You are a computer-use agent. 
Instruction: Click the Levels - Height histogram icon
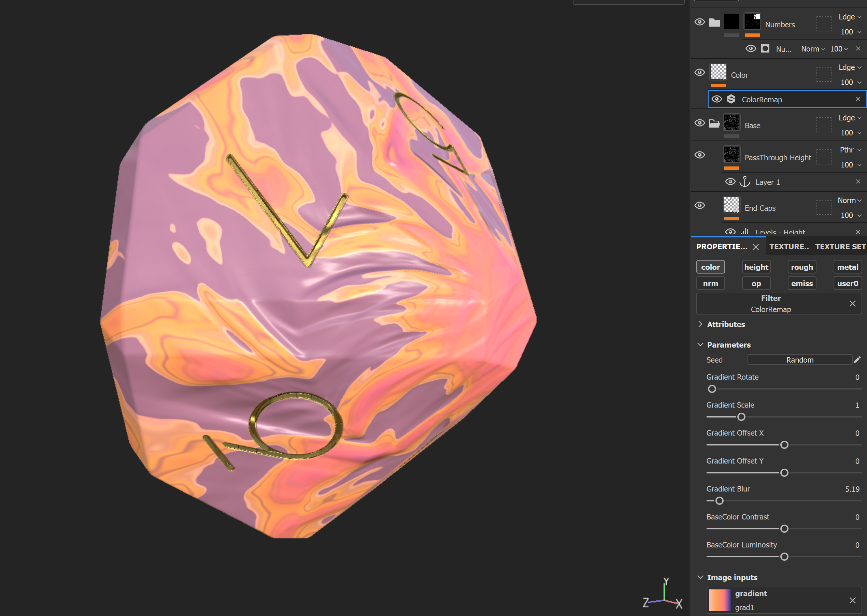745,232
